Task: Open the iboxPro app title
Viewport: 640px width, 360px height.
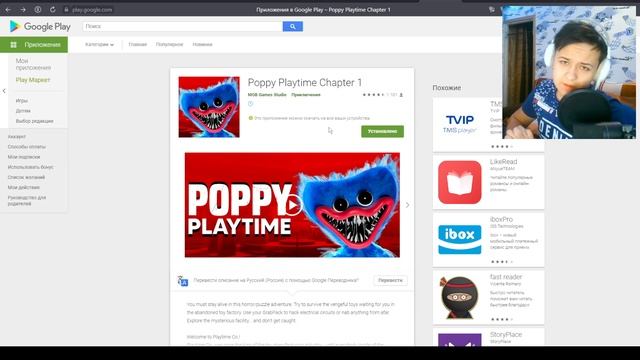Action: [501, 219]
